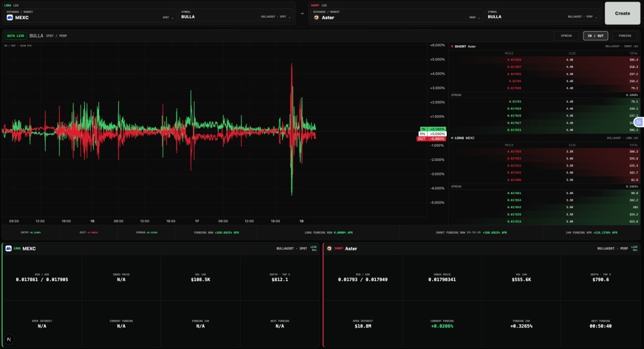Click Aster current funding +0.0206%
This screenshot has width=644, height=349.
pyautogui.click(x=442, y=326)
